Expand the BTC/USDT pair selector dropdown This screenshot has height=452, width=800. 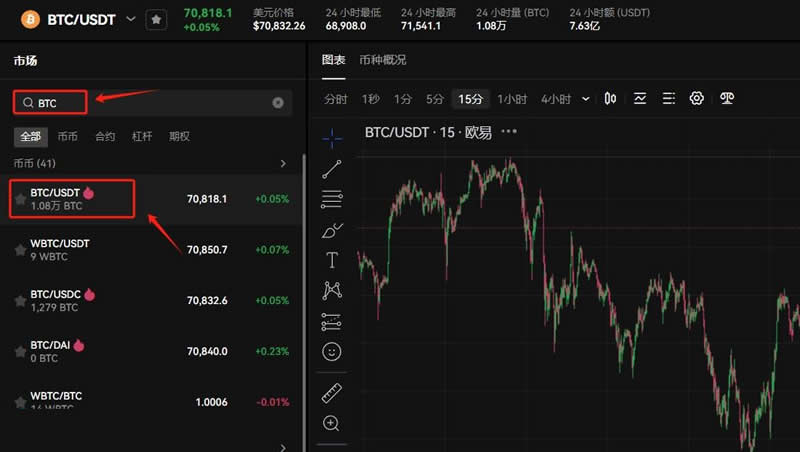pyautogui.click(x=131, y=19)
